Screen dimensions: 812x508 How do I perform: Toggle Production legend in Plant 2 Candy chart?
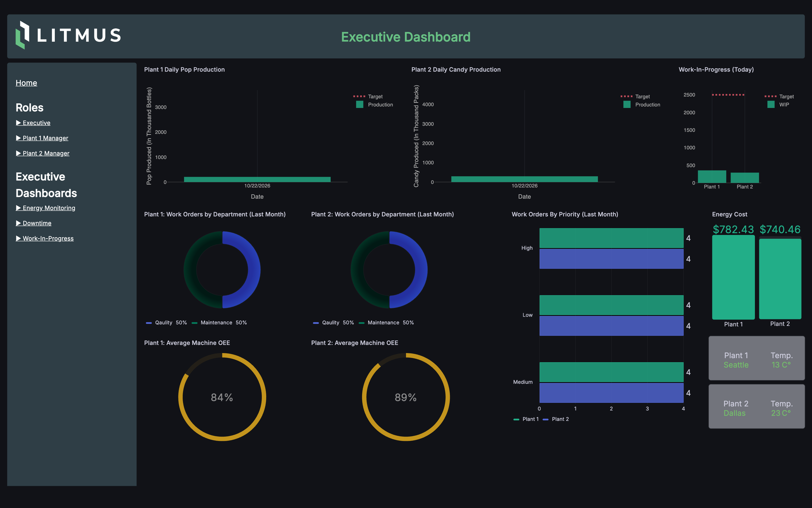pyautogui.click(x=641, y=104)
